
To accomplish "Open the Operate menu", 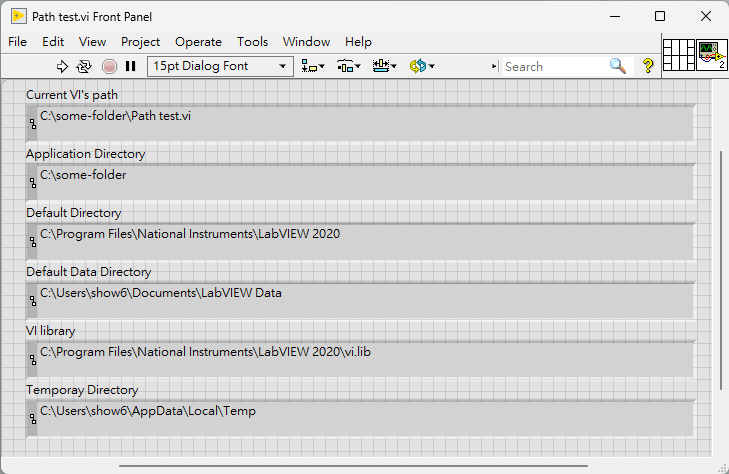I will pos(198,42).
